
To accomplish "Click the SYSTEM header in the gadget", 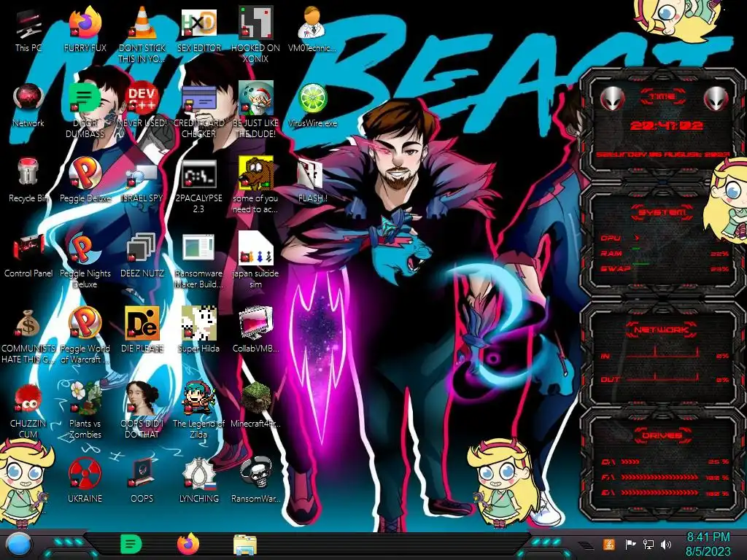I will [662, 212].
